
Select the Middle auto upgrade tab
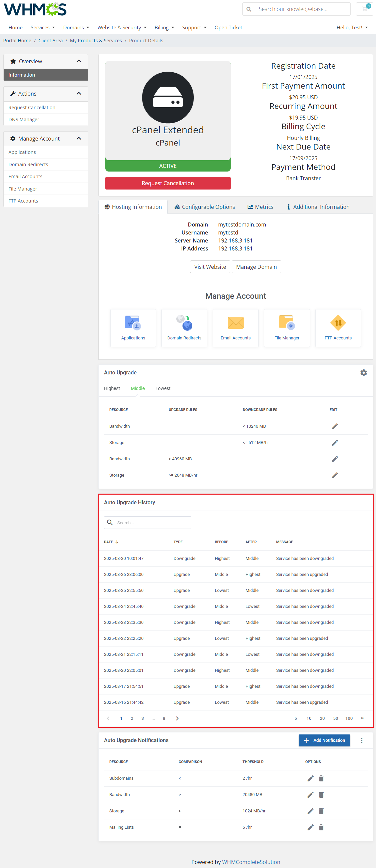point(138,388)
